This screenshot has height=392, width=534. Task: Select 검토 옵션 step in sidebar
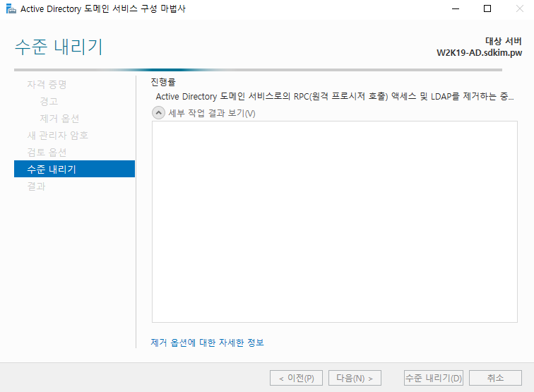click(x=47, y=153)
